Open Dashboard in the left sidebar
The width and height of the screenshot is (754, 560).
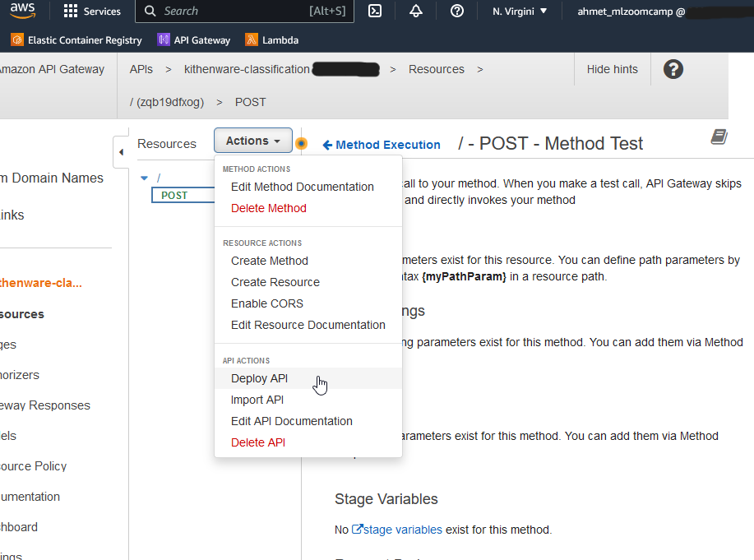pyautogui.click(x=19, y=527)
